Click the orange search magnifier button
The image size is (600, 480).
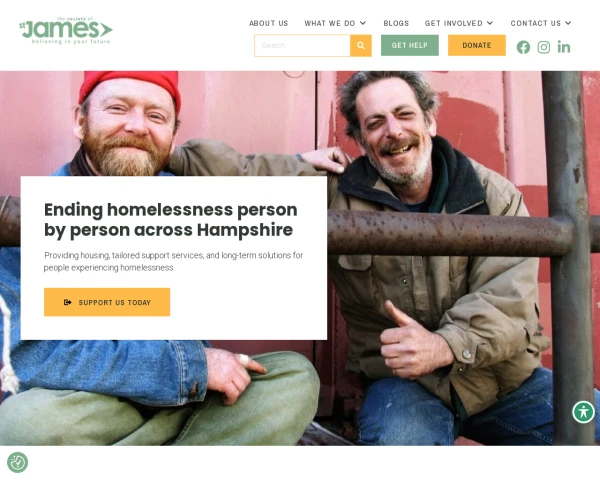pyautogui.click(x=361, y=46)
